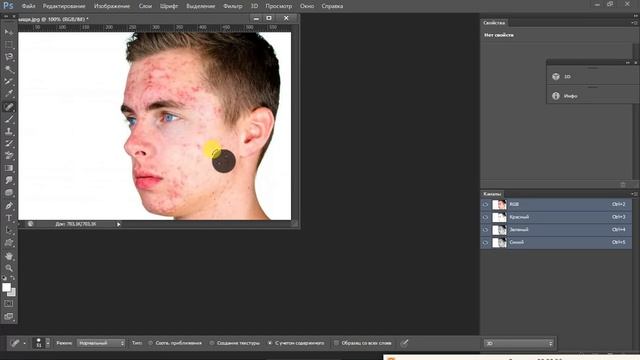The width and height of the screenshot is (640, 360).
Task: Select the Dodge tool
Action: [x=9, y=193]
